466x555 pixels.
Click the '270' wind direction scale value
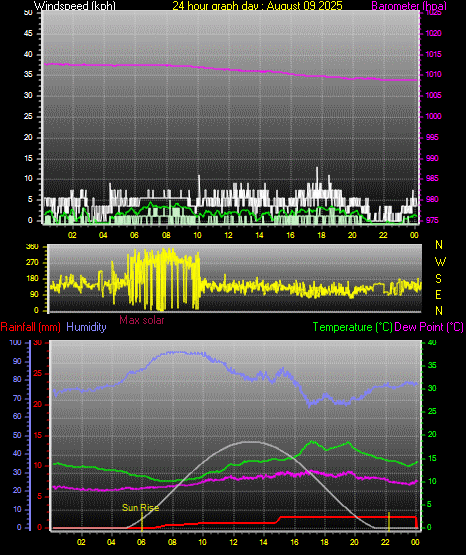[x=32, y=263]
